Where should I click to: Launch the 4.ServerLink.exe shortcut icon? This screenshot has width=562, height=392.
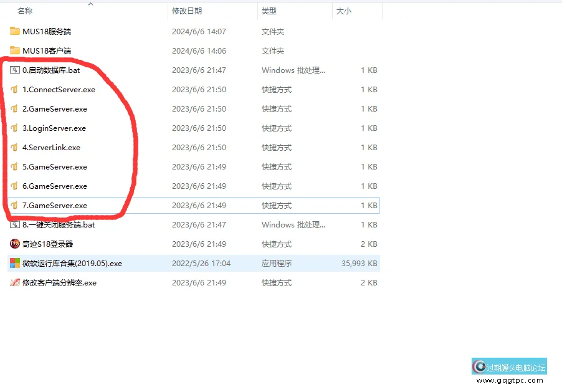pos(14,147)
